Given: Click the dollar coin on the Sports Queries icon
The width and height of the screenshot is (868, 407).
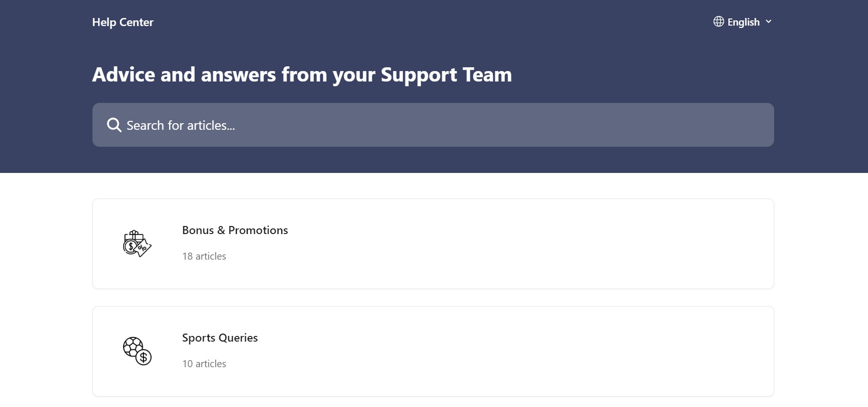Looking at the screenshot, I should (x=143, y=357).
